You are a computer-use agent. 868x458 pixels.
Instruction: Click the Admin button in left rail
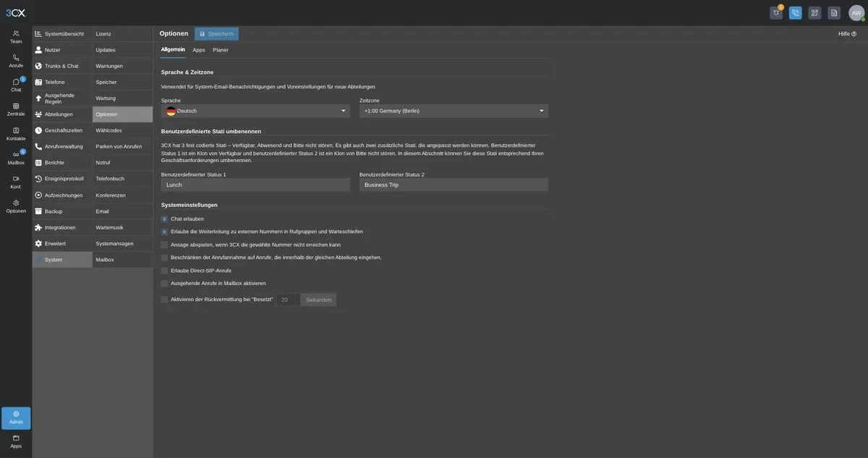click(x=16, y=417)
